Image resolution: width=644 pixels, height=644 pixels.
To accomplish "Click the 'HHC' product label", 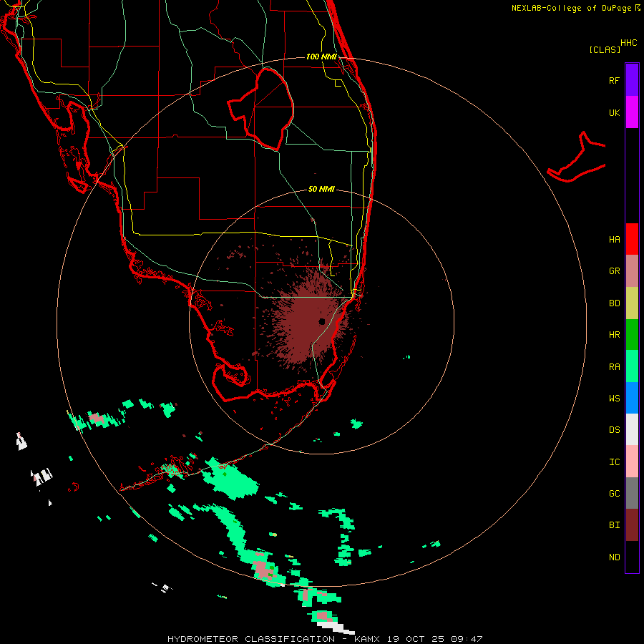I will tap(629, 43).
